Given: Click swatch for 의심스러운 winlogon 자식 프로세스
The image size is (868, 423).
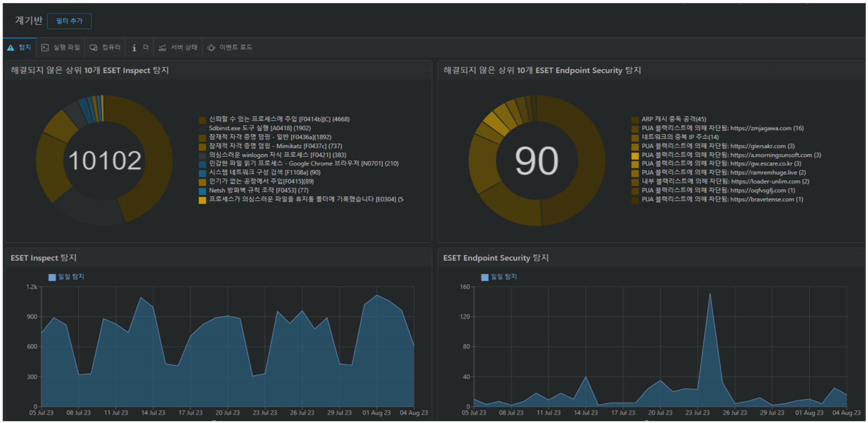Looking at the screenshot, I should pyautogui.click(x=202, y=156).
